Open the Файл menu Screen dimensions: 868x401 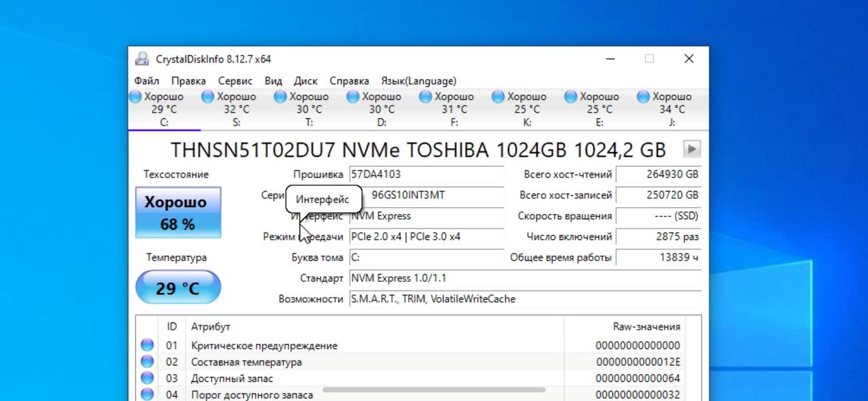click(x=147, y=81)
